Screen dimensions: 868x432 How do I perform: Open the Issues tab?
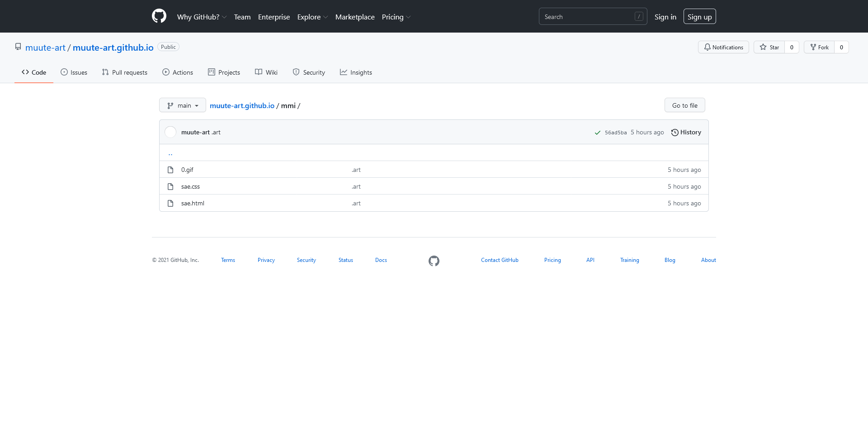[74, 72]
